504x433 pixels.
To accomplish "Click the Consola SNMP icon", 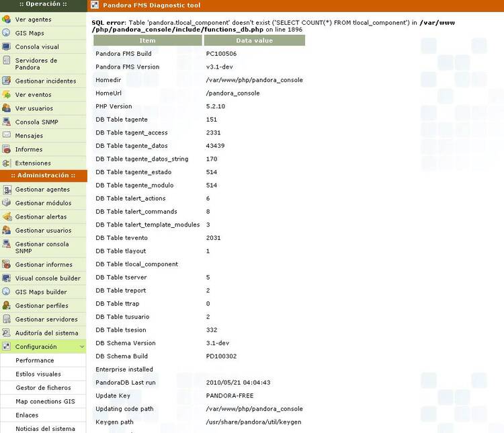I will (x=7, y=122).
